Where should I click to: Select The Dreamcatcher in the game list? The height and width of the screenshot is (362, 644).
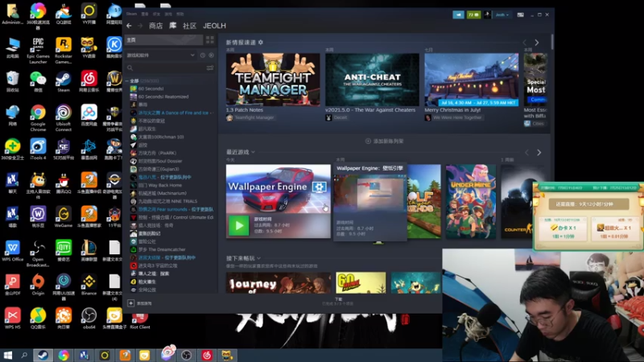(x=158, y=249)
